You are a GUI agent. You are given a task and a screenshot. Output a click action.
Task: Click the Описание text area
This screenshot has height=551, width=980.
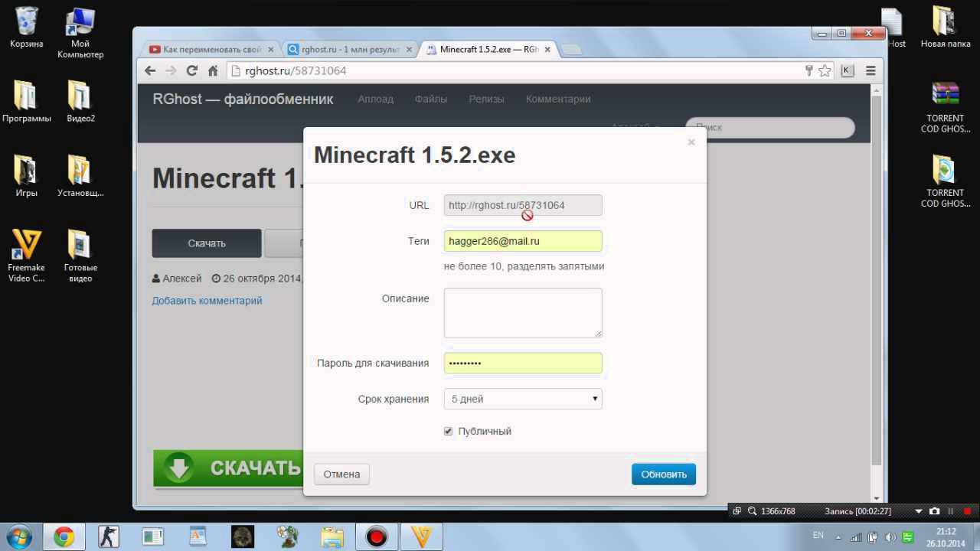point(523,313)
